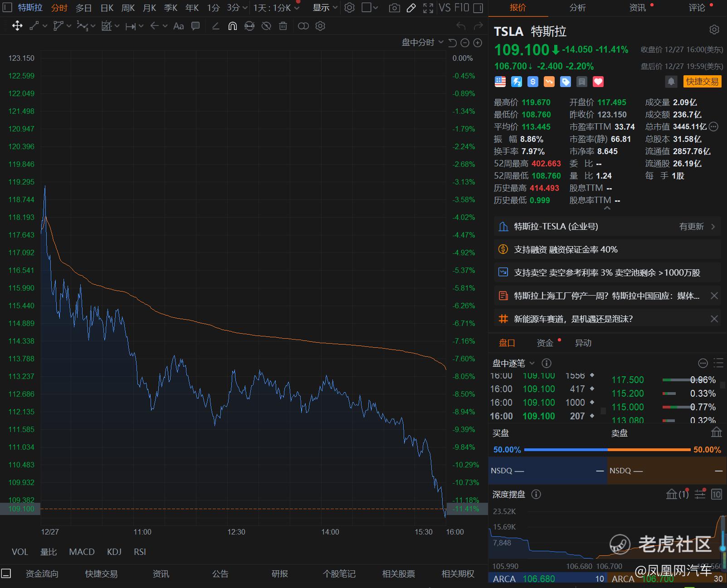727x588 pixels.
Task: Set price alert with bell icon
Action: (x=671, y=82)
